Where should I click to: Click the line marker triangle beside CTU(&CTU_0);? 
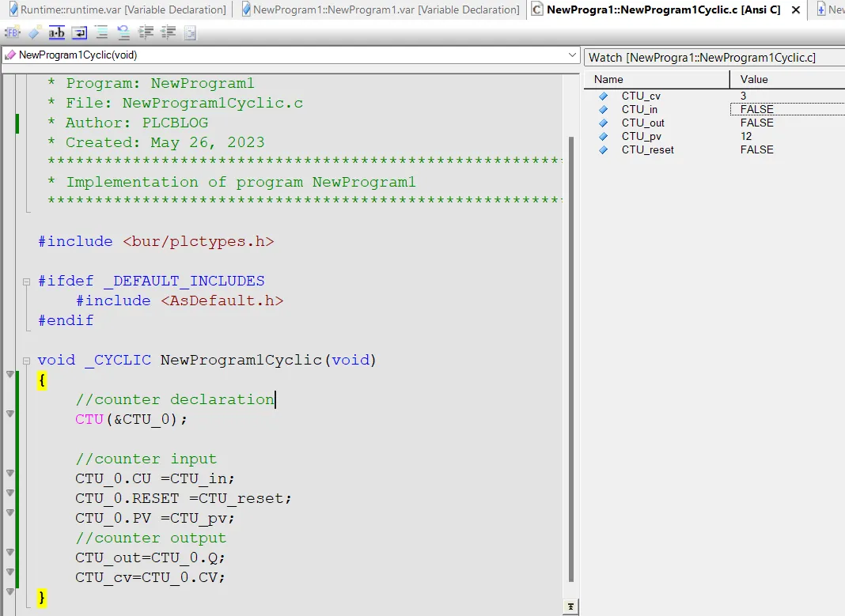tap(9, 414)
